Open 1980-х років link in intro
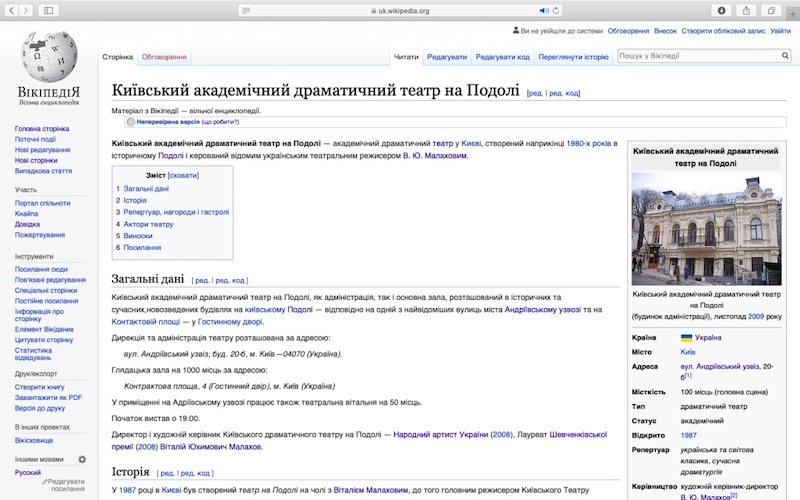 pos(588,144)
